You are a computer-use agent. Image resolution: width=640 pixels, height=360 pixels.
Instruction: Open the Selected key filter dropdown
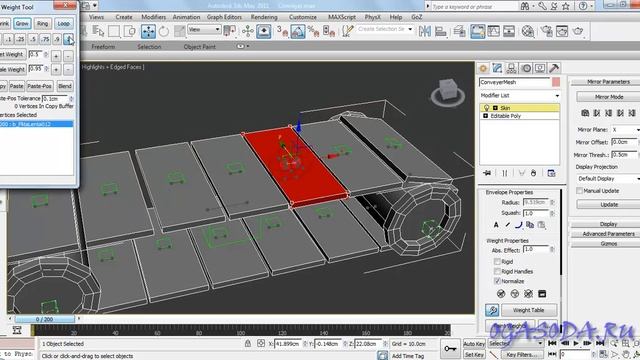516,344
